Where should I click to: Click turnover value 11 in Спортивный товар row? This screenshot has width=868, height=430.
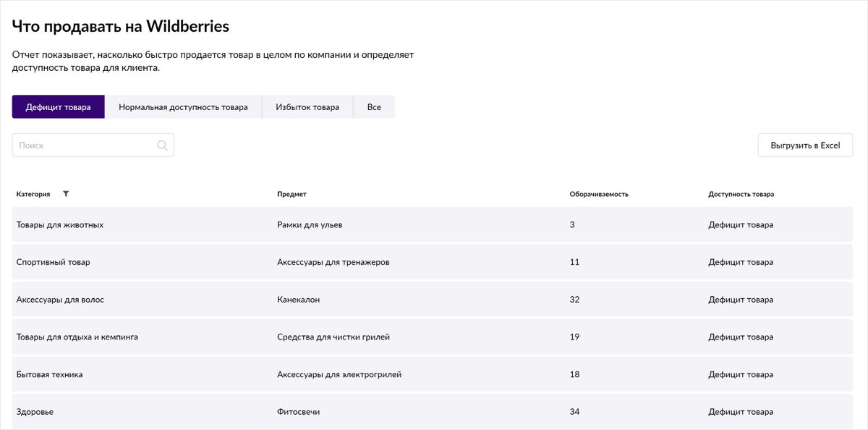[574, 262]
